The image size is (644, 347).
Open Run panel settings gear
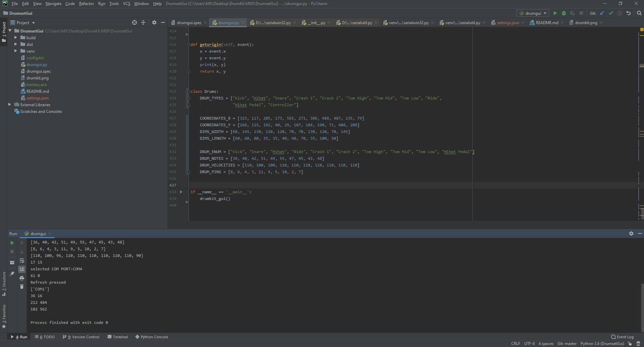pos(631,233)
